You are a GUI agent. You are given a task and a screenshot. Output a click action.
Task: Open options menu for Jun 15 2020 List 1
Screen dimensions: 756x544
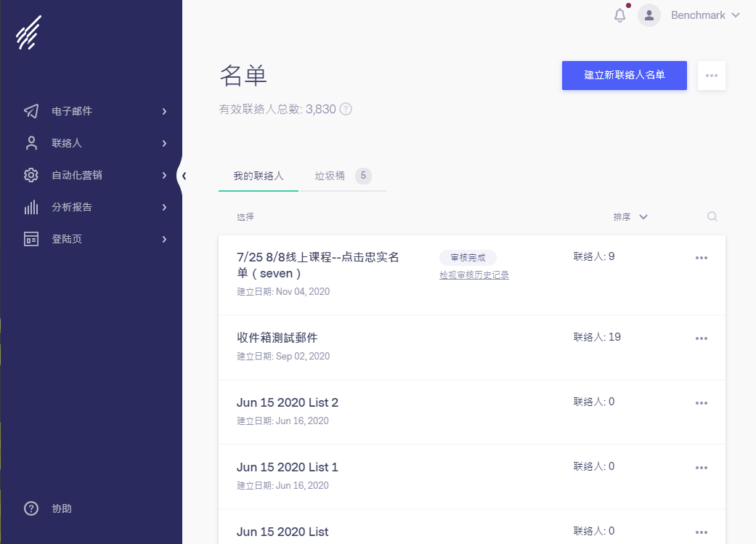[x=702, y=468]
